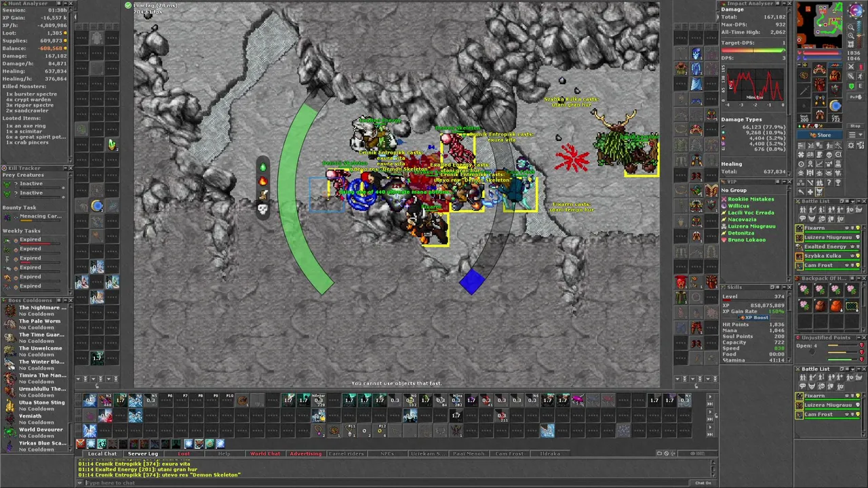Open sort arrow in Battle List below Unjustified Points
This screenshot has width=868, height=488.
tap(852, 369)
